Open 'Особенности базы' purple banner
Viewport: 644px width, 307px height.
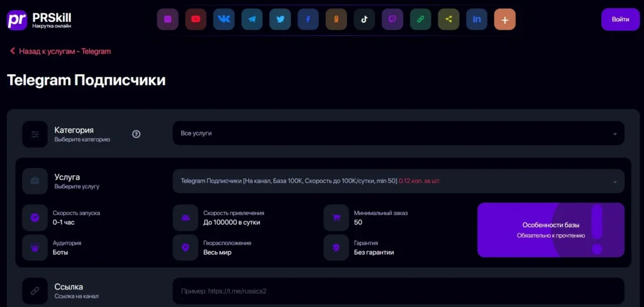point(551,230)
